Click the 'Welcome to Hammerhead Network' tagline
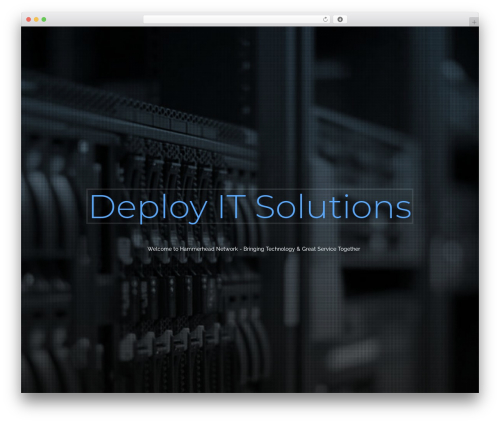The height and width of the screenshot is (423, 500). [254, 249]
